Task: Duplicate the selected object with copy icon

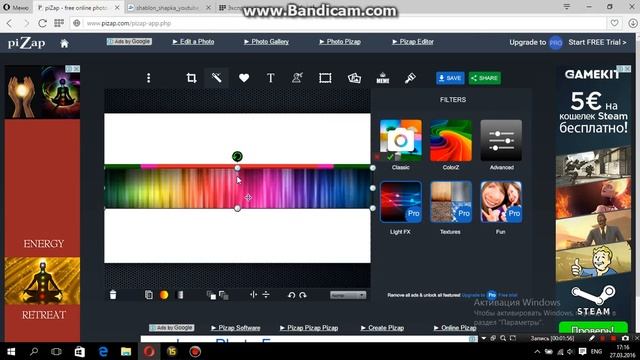Action: pos(149,295)
